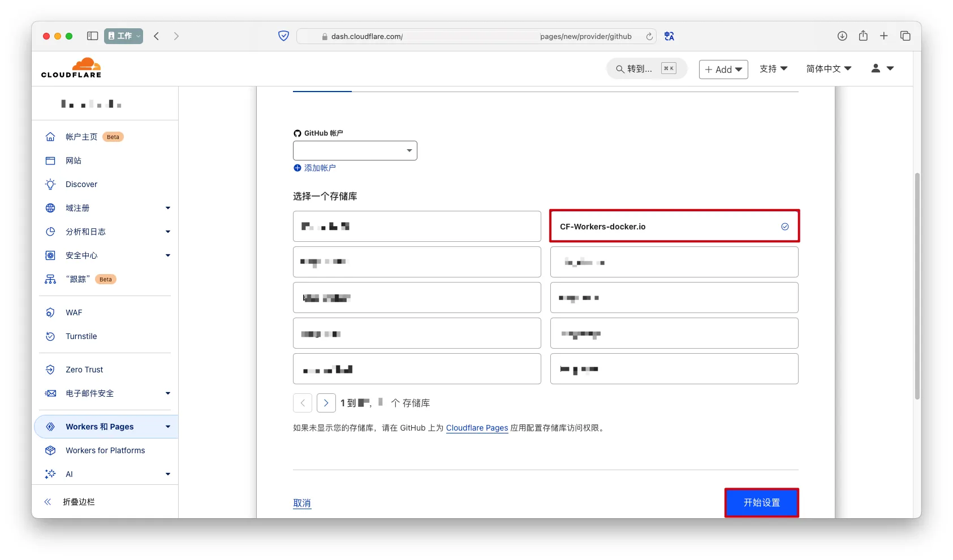The image size is (953, 560).
Task: Click the globe icon beside 域注册
Action: point(50,208)
